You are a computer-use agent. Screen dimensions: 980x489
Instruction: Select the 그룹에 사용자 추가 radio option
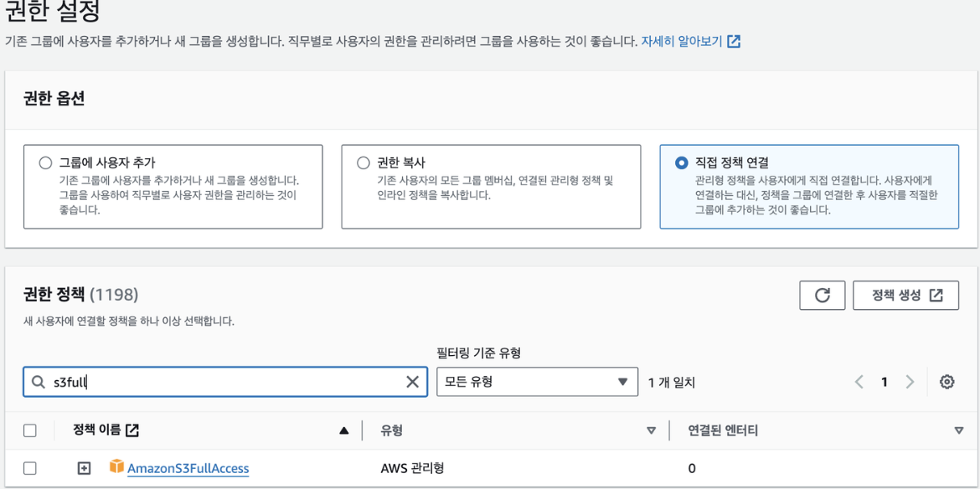[45, 163]
